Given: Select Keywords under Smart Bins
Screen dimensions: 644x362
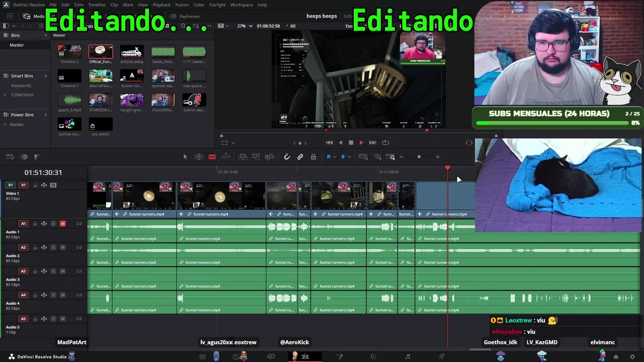Looking at the screenshot, I should [x=21, y=86].
